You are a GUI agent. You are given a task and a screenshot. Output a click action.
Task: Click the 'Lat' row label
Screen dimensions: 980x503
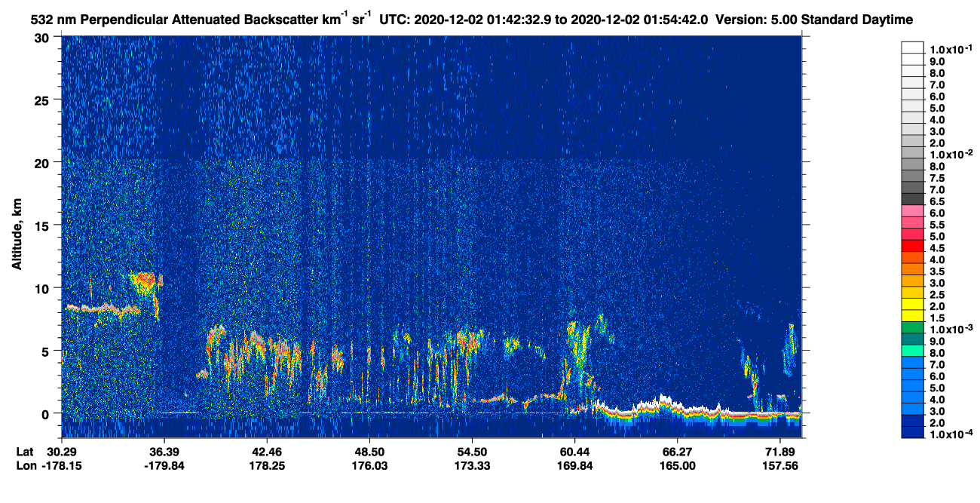pos(24,451)
